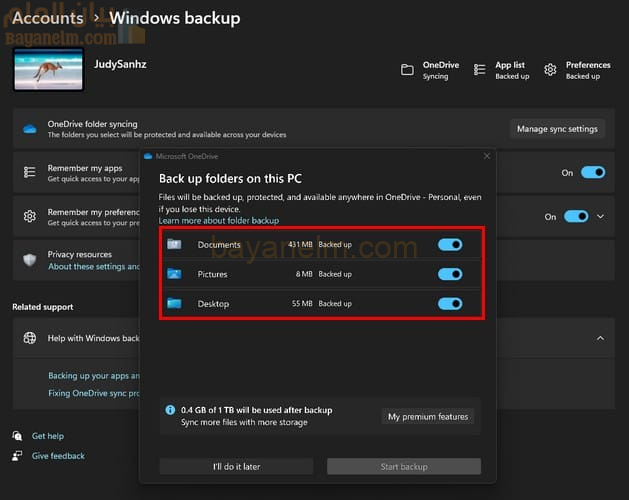Go back to Accounts in the breadcrumb
The image size is (629, 500).
pyautogui.click(x=49, y=18)
